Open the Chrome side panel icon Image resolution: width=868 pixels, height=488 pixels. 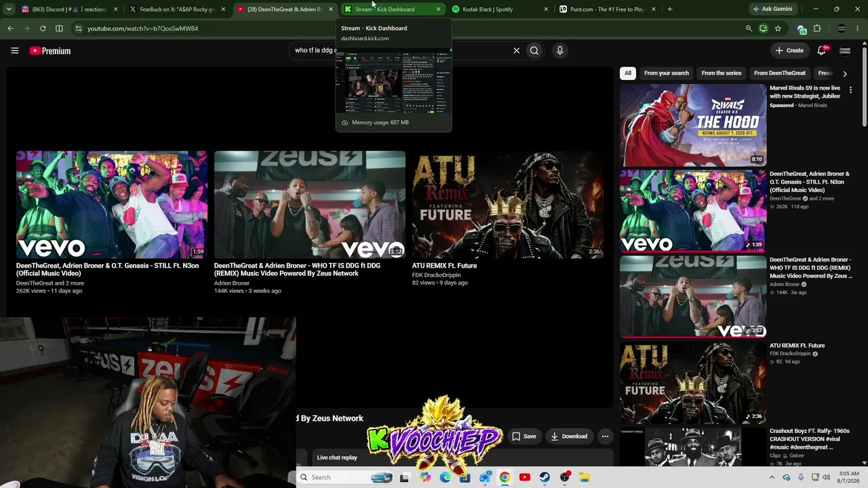pos(59,28)
